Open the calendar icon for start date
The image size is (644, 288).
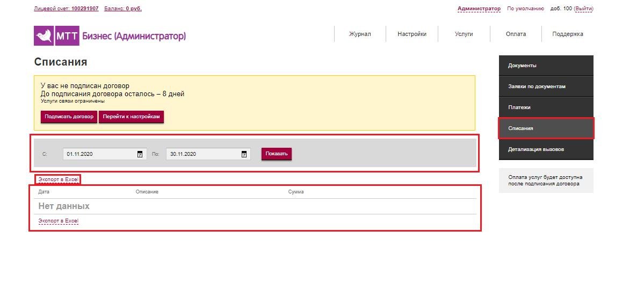click(140, 154)
